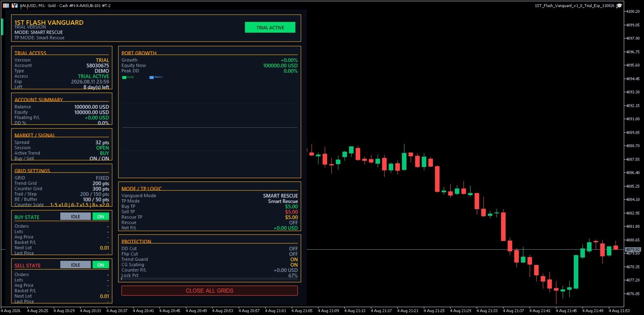Click the 1ST_Flash_Vanguard expert name label

coord(575,6)
